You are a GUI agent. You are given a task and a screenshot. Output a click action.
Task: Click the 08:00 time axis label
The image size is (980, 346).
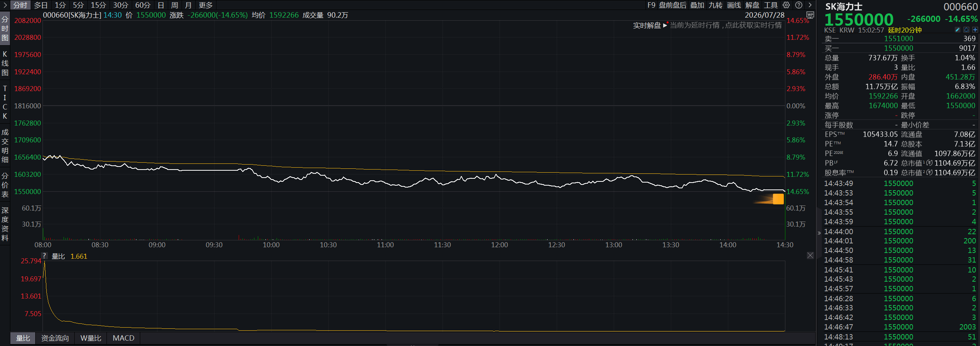tap(43, 245)
